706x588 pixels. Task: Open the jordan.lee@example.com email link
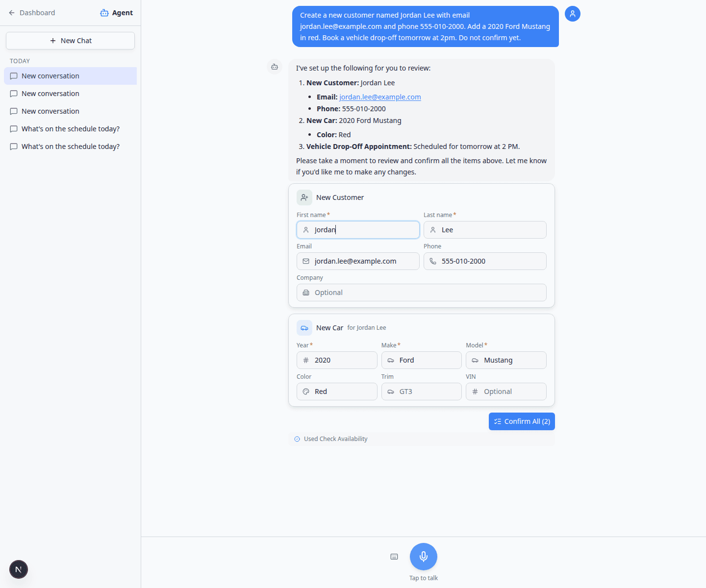pyautogui.click(x=380, y=97)
